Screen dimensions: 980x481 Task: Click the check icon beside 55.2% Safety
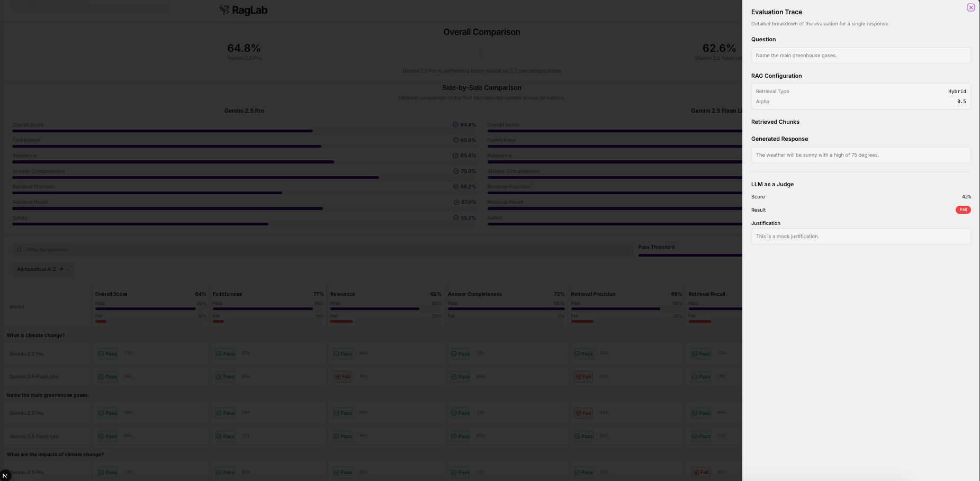tap(455, 218)
